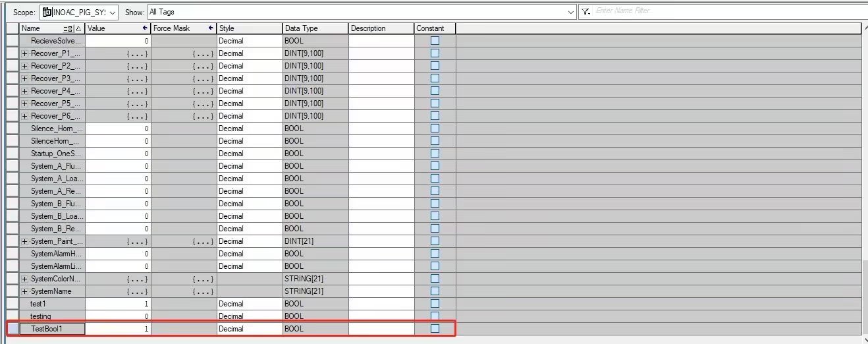The height and width of the screenshot is (344, 868).
Task: Click the arrow icon in Force Mask header
Action: [211, 29]
